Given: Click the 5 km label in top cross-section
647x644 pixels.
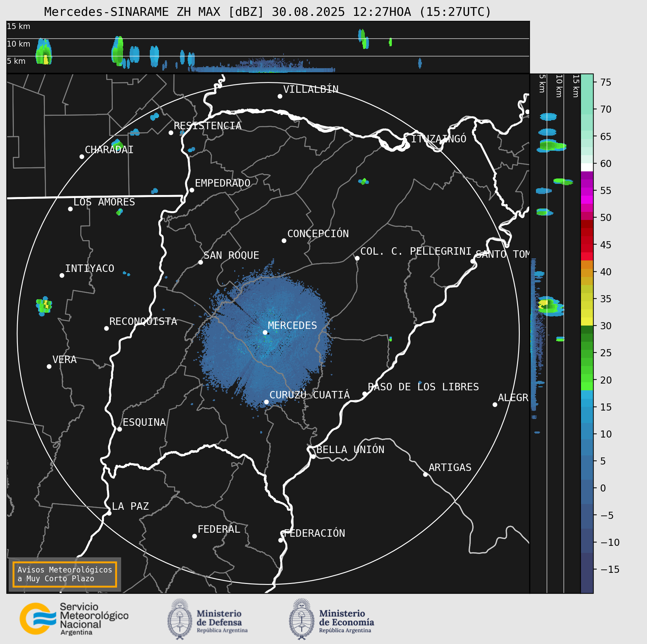Looking at the screenshot, I should pyautogui.click(x=16, y=61).
